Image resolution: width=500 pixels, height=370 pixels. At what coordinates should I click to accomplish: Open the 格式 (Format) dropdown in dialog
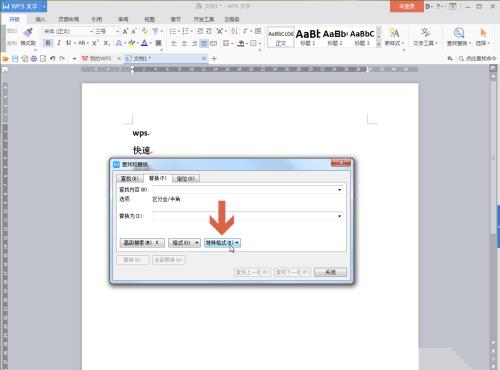click(x=184, y=243)
